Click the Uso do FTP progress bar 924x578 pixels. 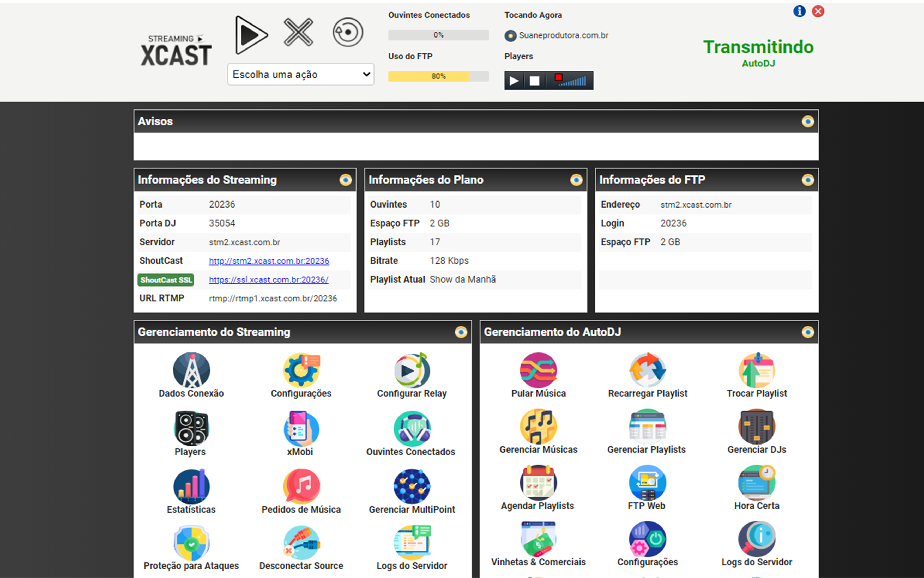tap(438, 76)
